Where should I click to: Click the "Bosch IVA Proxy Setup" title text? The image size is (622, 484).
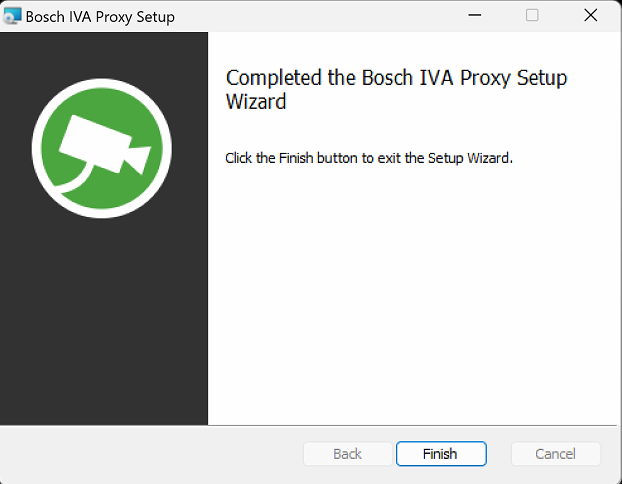[x=100, y=16]
